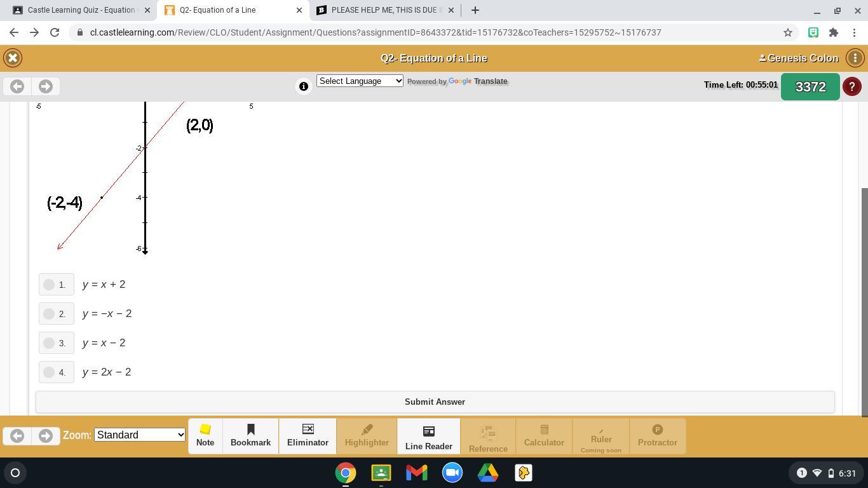Select the Note tool
The height and width of the screenshot is (488, 868).
click(205, 436)
